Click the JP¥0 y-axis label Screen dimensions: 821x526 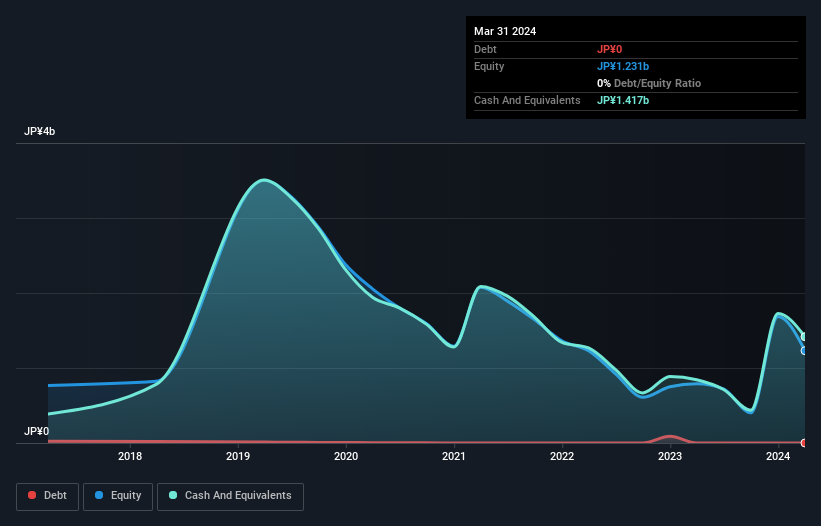36,431
